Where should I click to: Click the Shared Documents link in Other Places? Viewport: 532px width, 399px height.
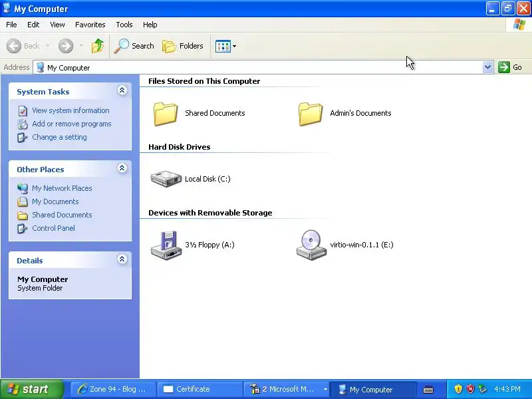coord(62,215)
